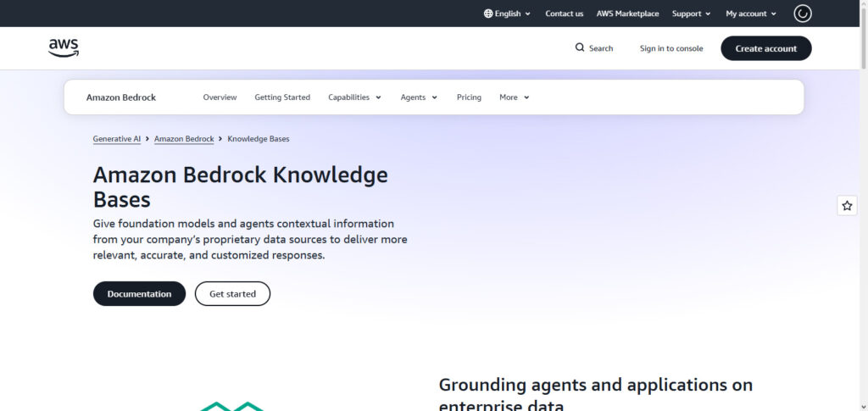
Task: Click Contact us link
Action: [x=564, y=14]
